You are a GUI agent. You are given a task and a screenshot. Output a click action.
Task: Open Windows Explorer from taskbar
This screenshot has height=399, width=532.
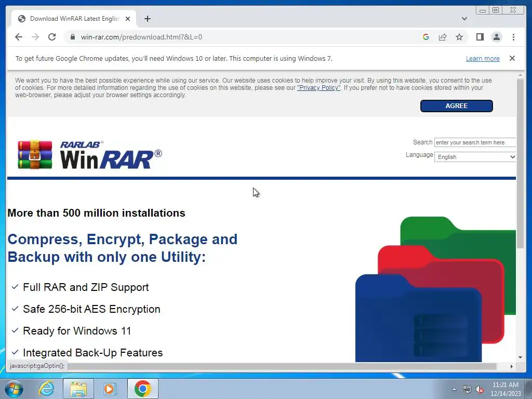(78, 389)
